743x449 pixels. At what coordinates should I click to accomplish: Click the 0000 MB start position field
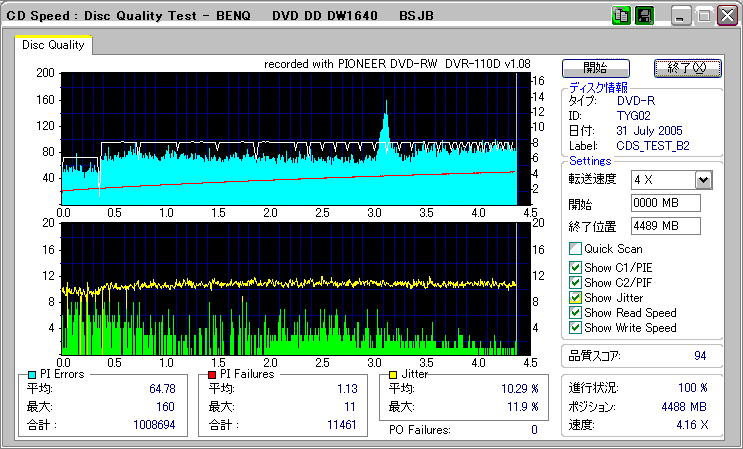pos(665,203)
